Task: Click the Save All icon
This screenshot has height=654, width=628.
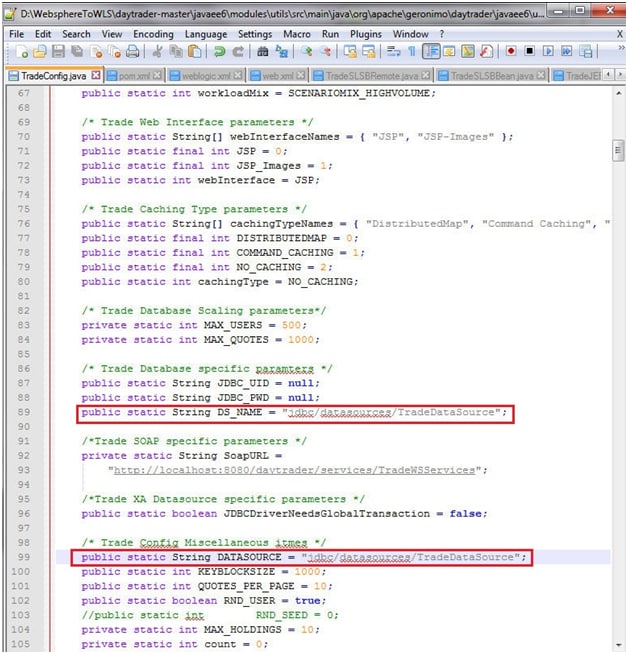Action: coord(77,51)
